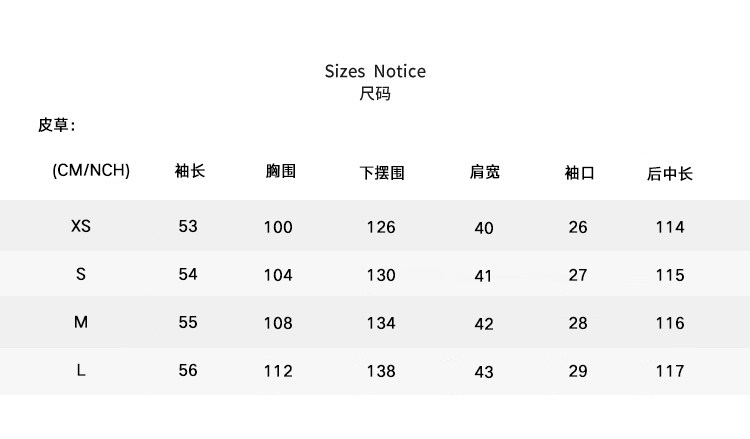Click the 袖长 column header
750x439 pixels.
pyautogui.click(x=189, y=171)
